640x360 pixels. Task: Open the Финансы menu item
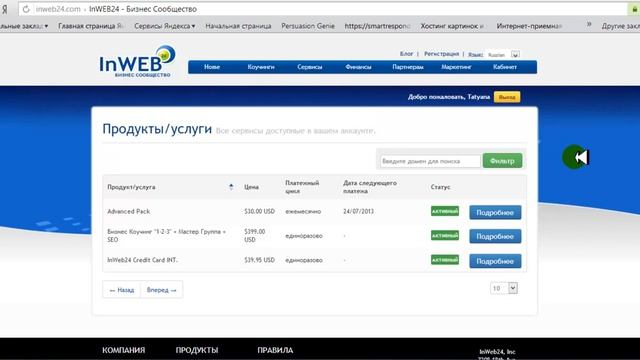click(x=358, y=67)
